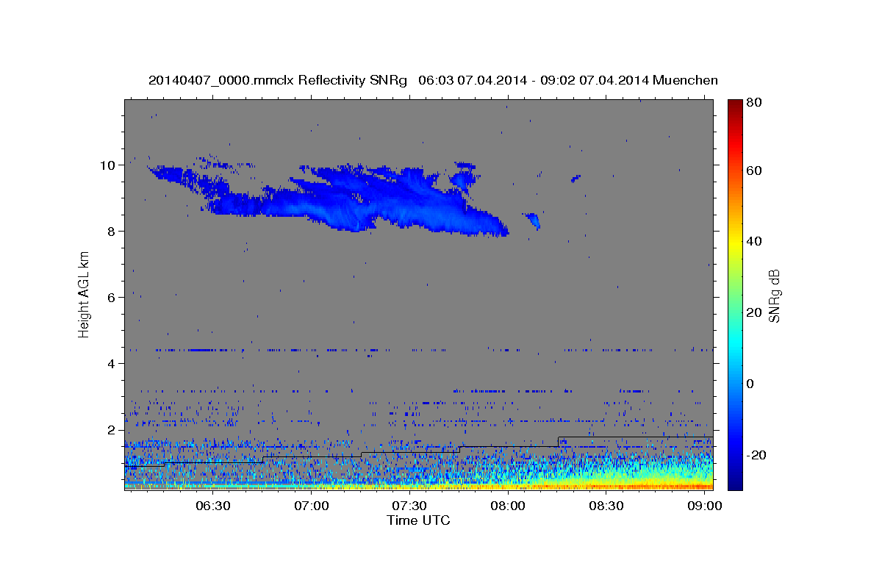Image resolution: width=882 pixels, height=588 pixels.
Task: Click the colorbar value 40
Action: (x=755, y=241)
